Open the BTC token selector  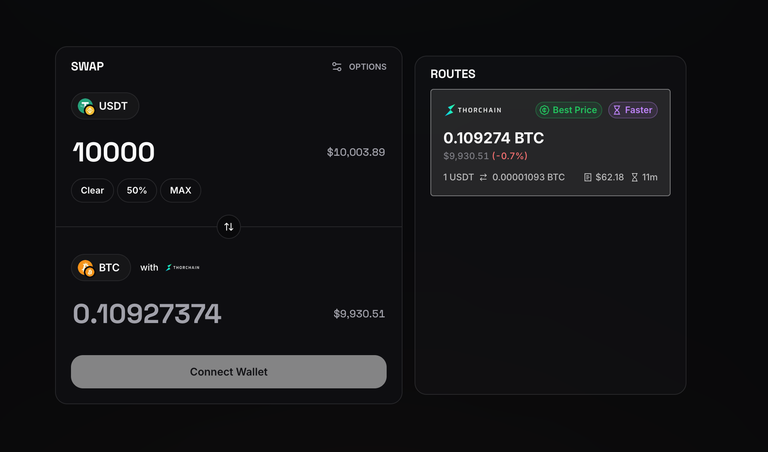click(x=101, y=267)
